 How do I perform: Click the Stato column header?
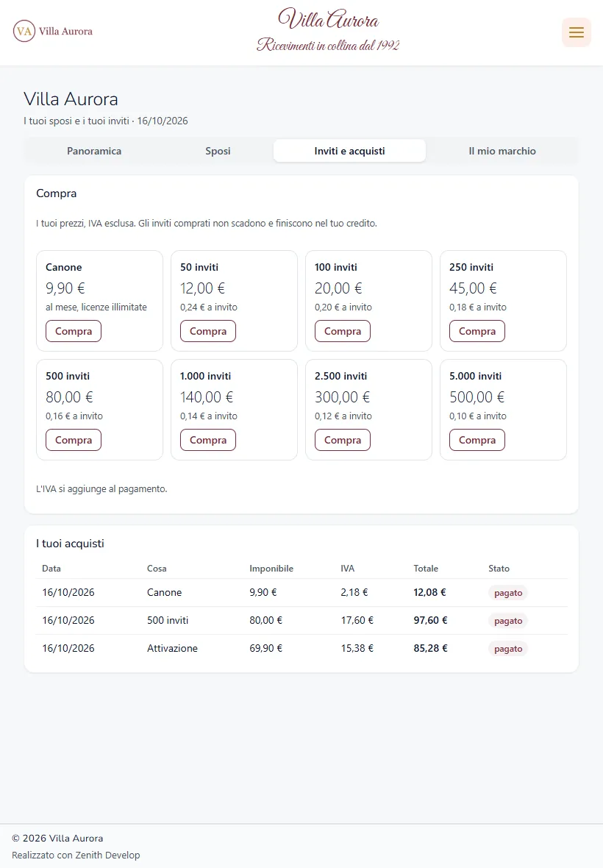499,569
